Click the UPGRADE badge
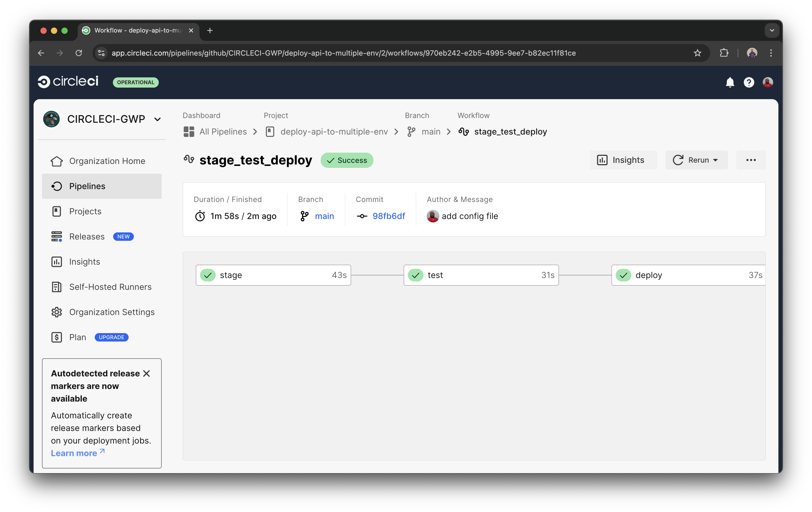812x512 pixels. tap(111, 337)
